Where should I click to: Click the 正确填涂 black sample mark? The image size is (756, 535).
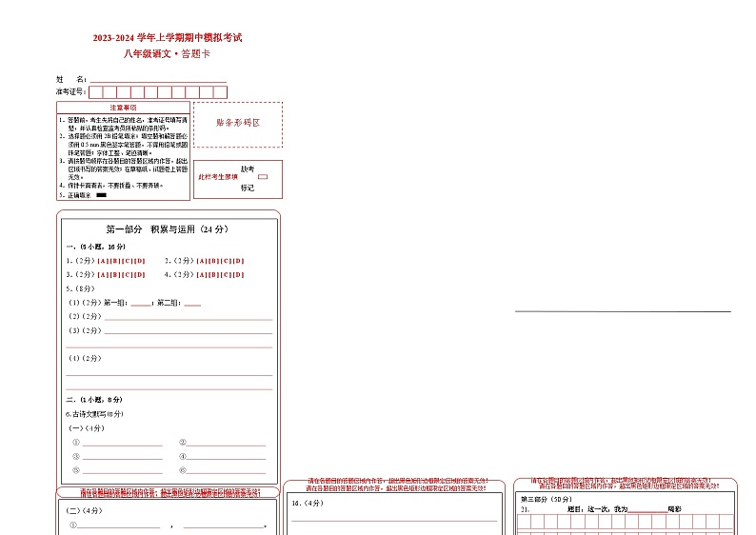(x=101, y=195)
